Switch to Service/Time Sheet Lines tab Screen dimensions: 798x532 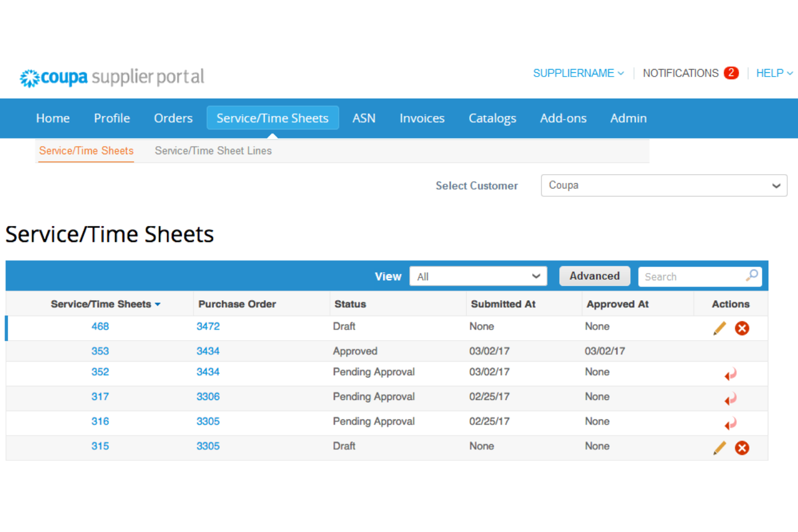(x=213, y=151)
